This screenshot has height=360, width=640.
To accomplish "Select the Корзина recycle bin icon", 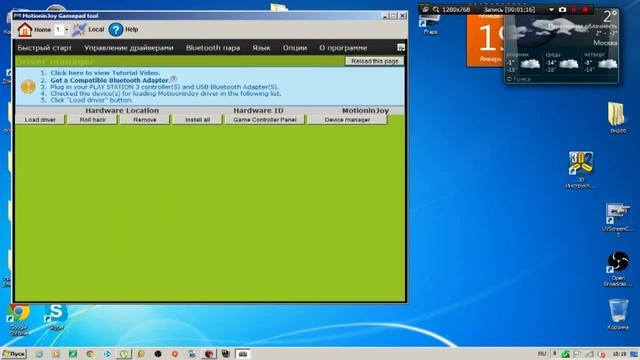I will point(618,314).
